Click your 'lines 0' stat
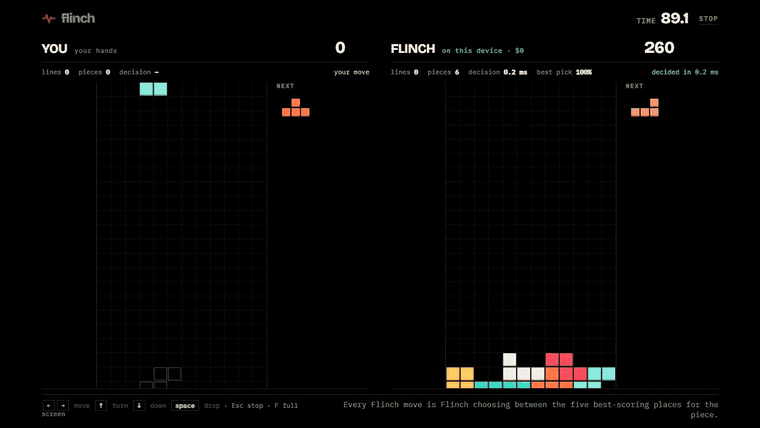 [x=55, y=72]
